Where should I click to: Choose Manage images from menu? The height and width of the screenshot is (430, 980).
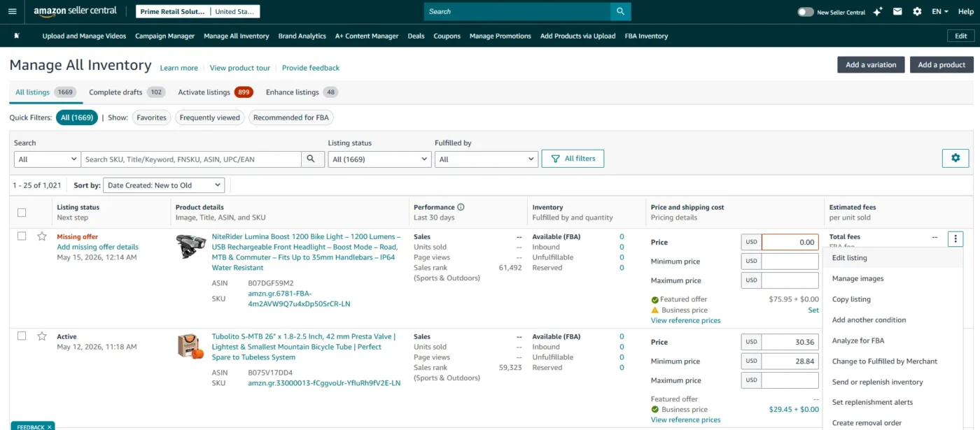coord(892,278)
